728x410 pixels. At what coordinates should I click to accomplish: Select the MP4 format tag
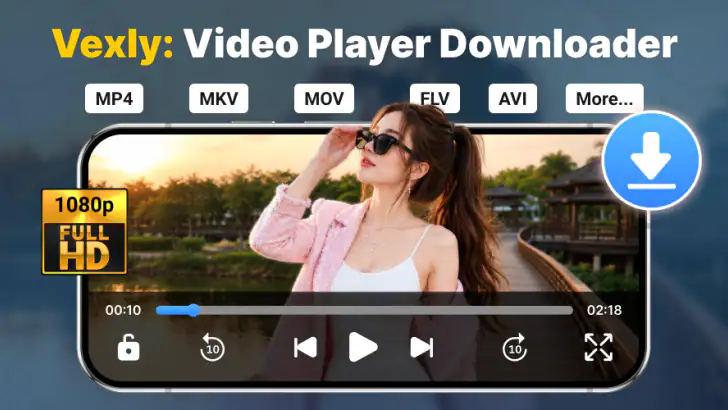[114, 98]
